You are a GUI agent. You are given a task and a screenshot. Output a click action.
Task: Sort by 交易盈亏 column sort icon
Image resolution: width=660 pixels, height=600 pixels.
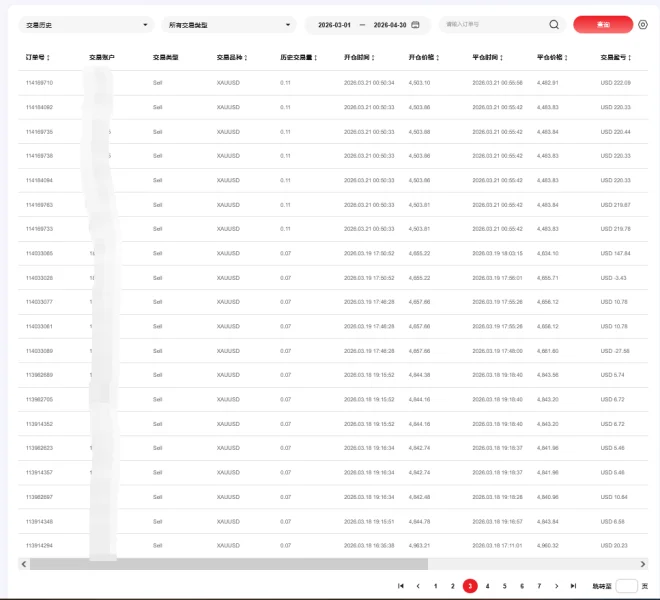(x=629, y=58)
